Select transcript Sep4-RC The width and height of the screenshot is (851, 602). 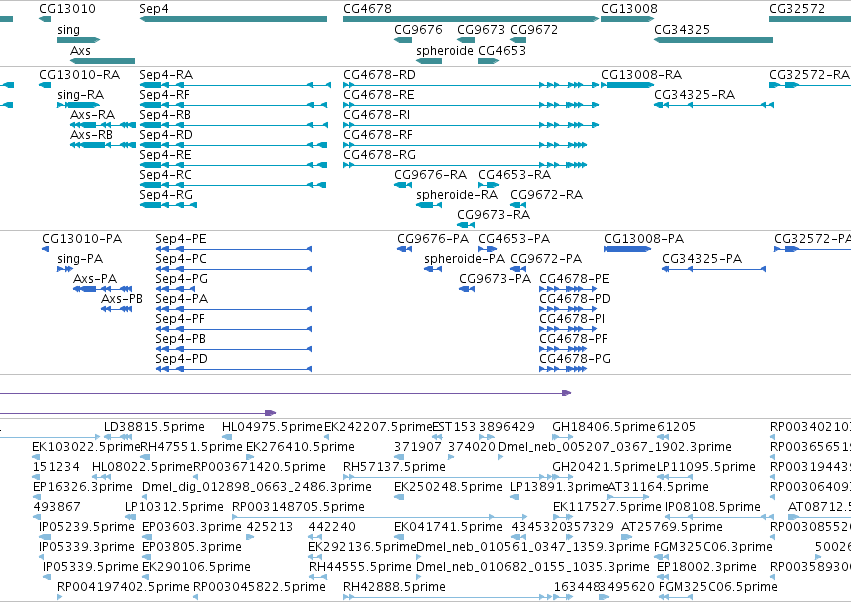(x=233, y=185)
